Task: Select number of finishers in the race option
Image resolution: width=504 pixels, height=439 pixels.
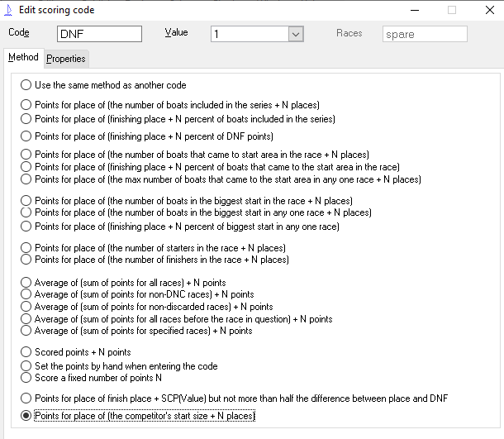Action: coord(155,260)
